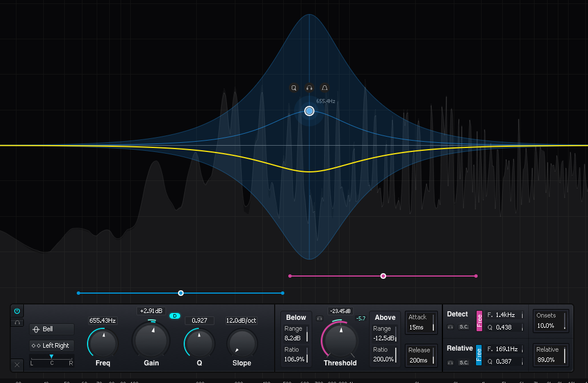The height and width of the screenshot is (383, 588).
Task: Select the Above threshold section
Action: pos(385,317)
